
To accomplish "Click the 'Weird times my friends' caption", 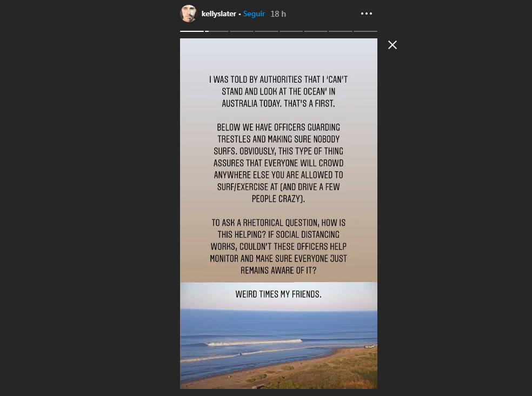I will click(278, 294).
